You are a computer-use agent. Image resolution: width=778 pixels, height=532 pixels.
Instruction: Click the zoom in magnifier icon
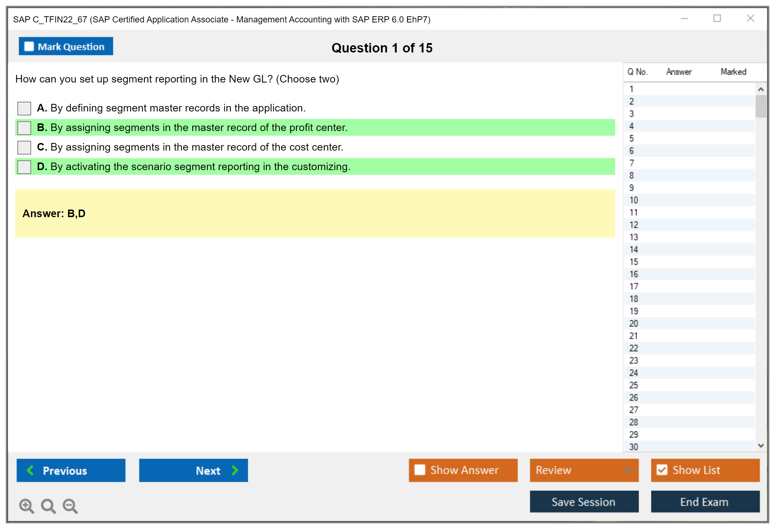click(26, 506)
